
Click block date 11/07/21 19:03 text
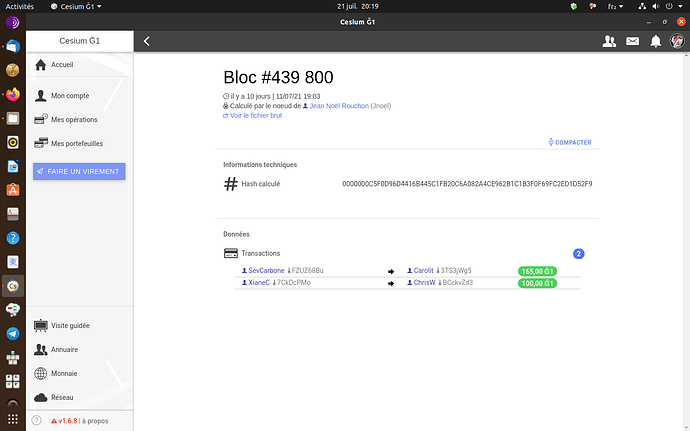(x=298, y=96)
